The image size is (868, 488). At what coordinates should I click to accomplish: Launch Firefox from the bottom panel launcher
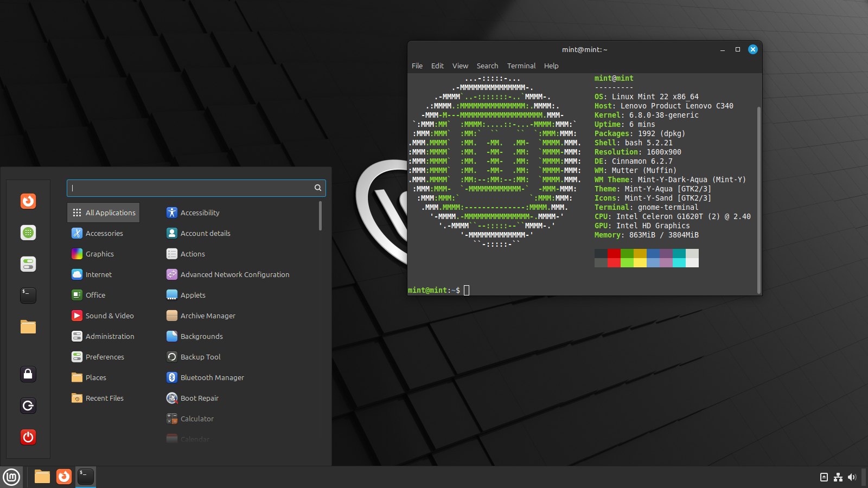[64, 477]
